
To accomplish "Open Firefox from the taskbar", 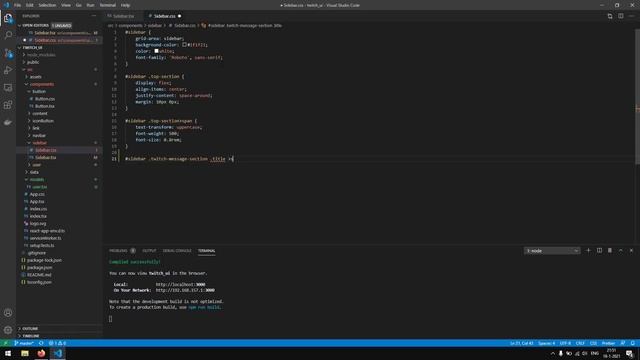I will tap(41, 353).
